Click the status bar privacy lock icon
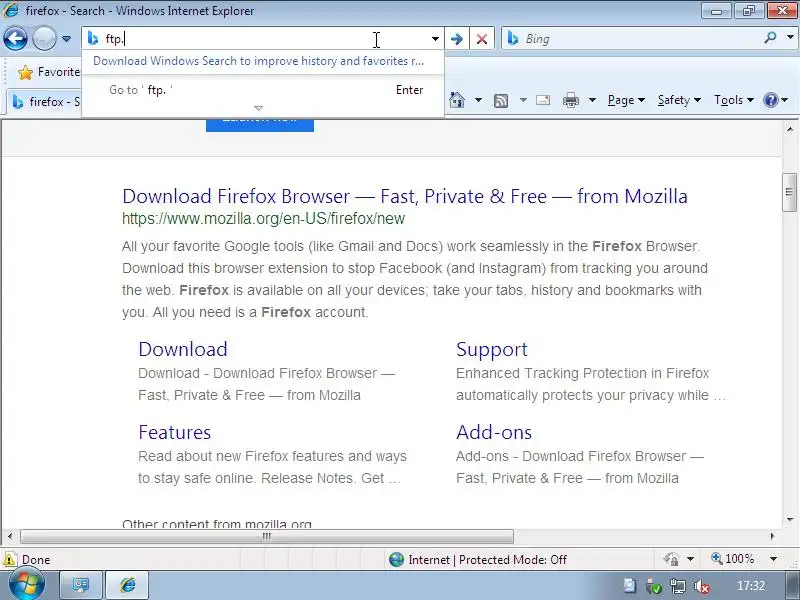This screenshot has width=800, height=600. tap(671, 559)
